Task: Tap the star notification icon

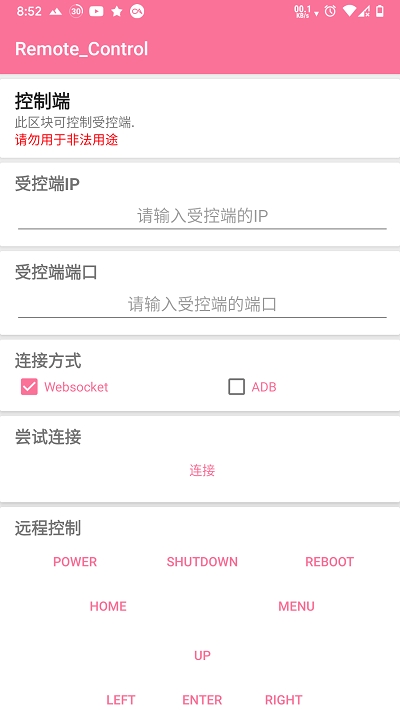Action: (117, 12)
